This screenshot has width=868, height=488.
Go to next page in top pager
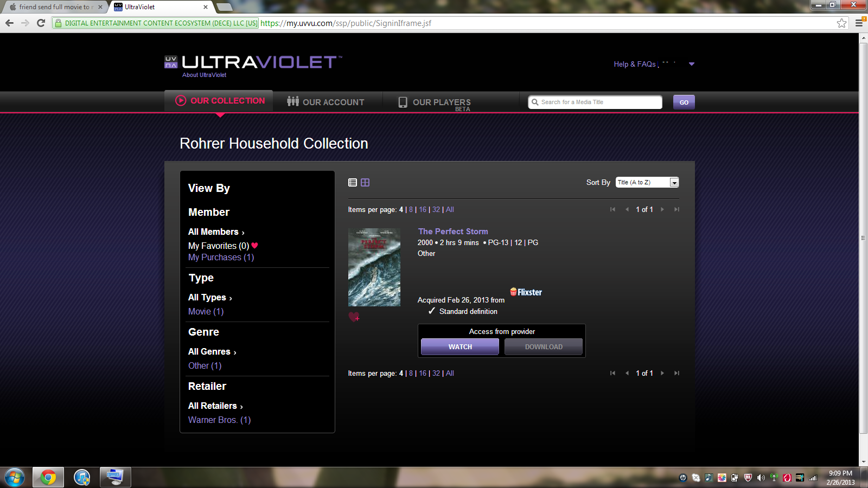662,209
